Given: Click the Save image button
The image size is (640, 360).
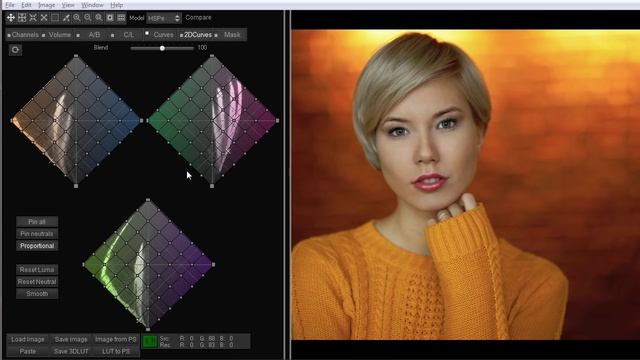Looking at the screenshot, I should pos(71,339).
